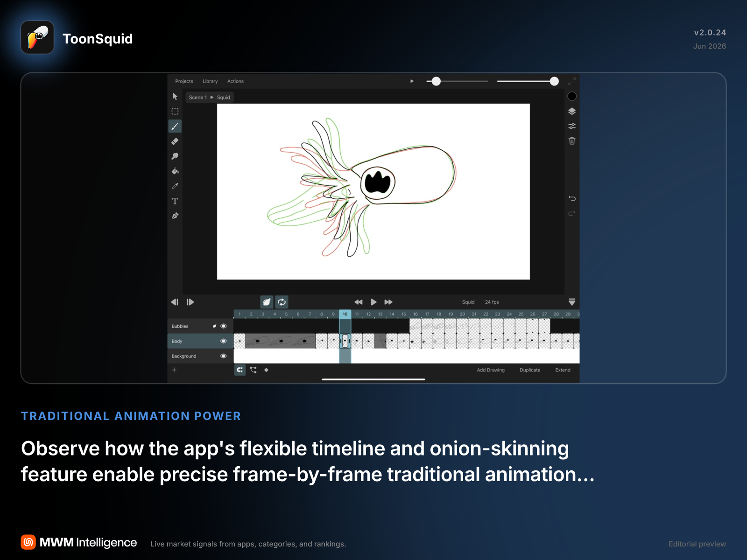The height and width of the screenshot is (560, 747).
Task: Open the Squid breadcrumb item
Action: [x=224, y=98]
